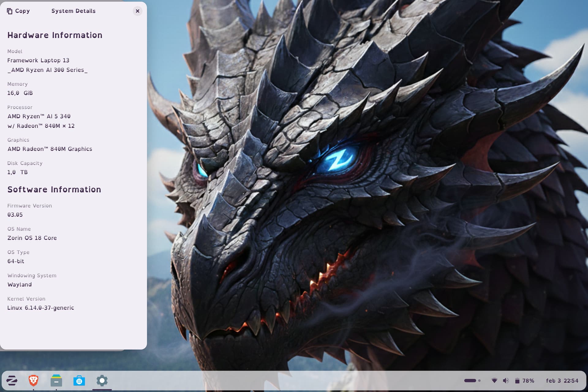Click the Zorin OS 18 Core value

32,238
